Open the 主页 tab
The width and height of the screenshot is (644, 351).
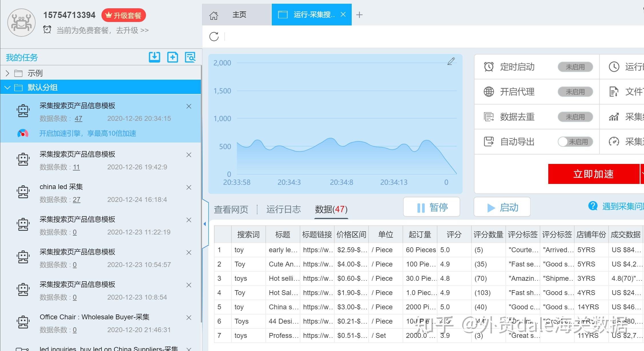pyautogui.click(x=237, y=15)
